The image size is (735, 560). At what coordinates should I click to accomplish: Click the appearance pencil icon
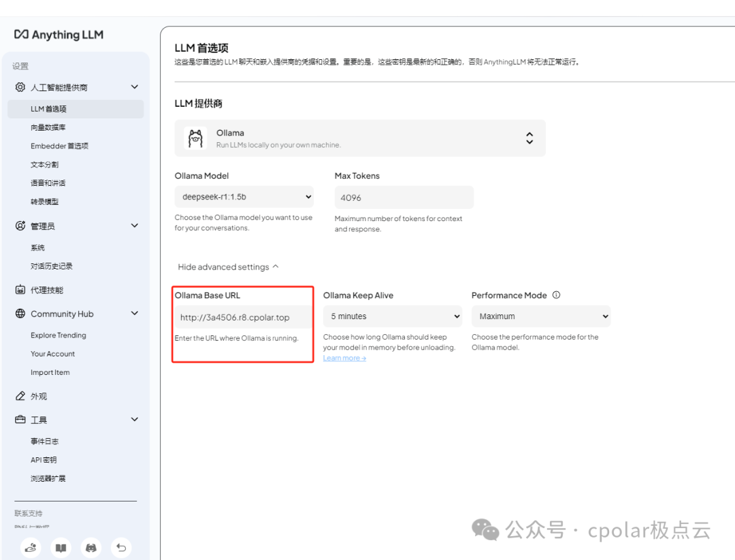point(20,396)
